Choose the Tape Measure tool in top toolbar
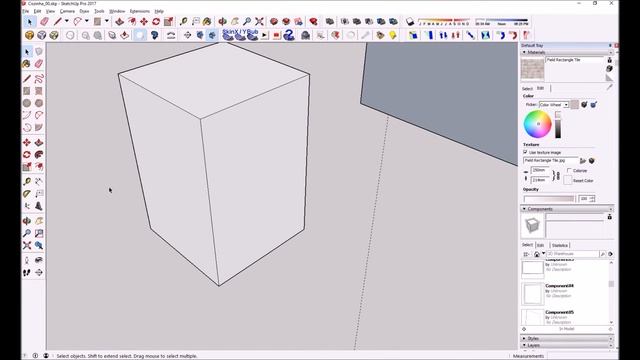640x360 pixels. 184,22
